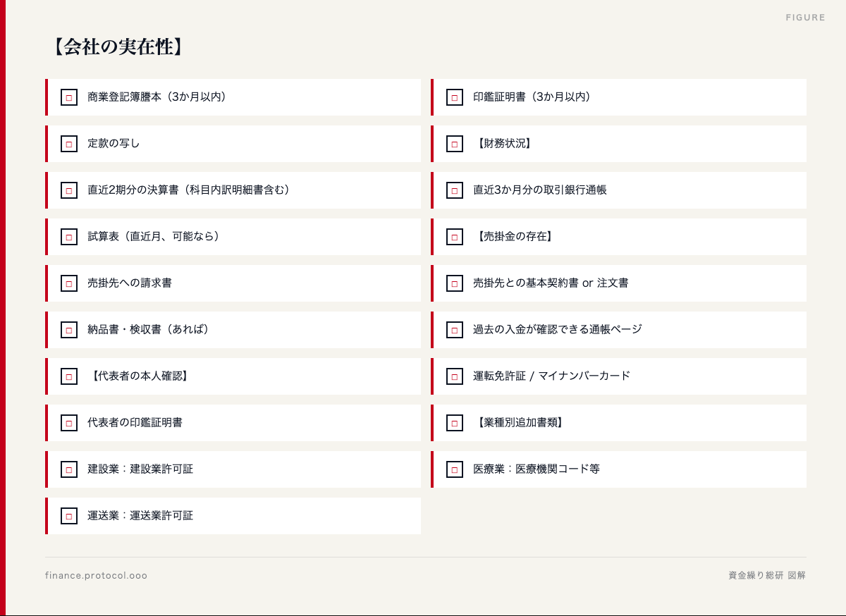The image size is (846, 616).
Task: Check the 売掛先への請求書 checkbox
Action: tap(68, 283)
